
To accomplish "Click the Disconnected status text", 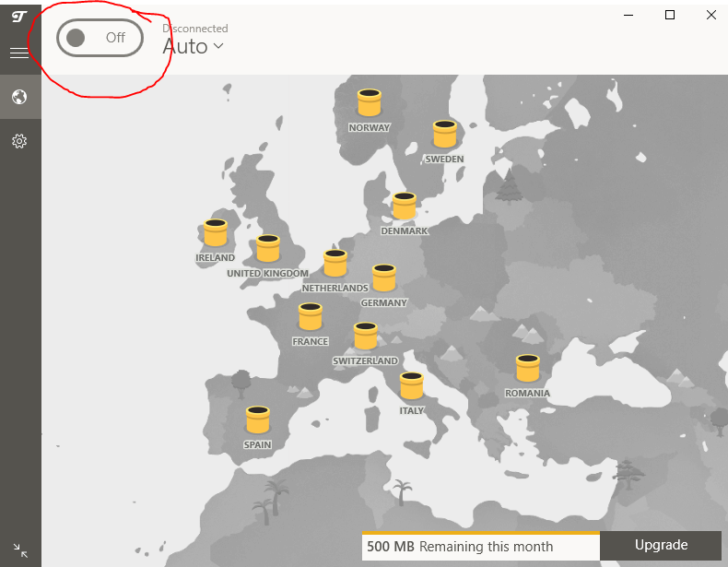I will click(195, 29).
